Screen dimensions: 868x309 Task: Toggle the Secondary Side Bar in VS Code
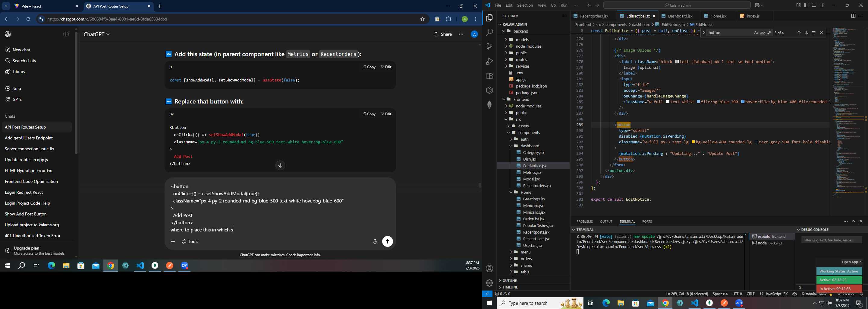tap(822, 5)
